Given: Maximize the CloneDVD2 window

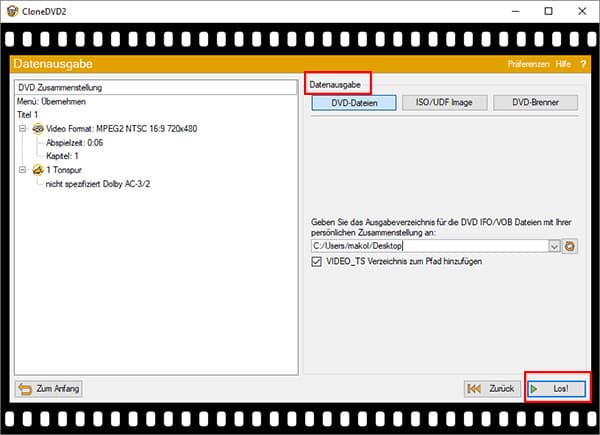Looking at the screenshot, I should pyautogui.click(x=548, y=11).
